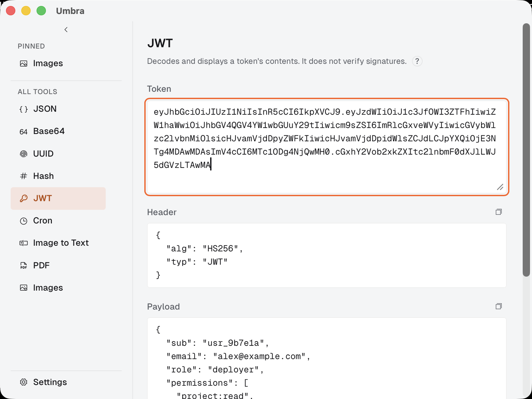The image size is (532, 399).
Task: Copy the Payload output
Action: (x=498, y=306)
